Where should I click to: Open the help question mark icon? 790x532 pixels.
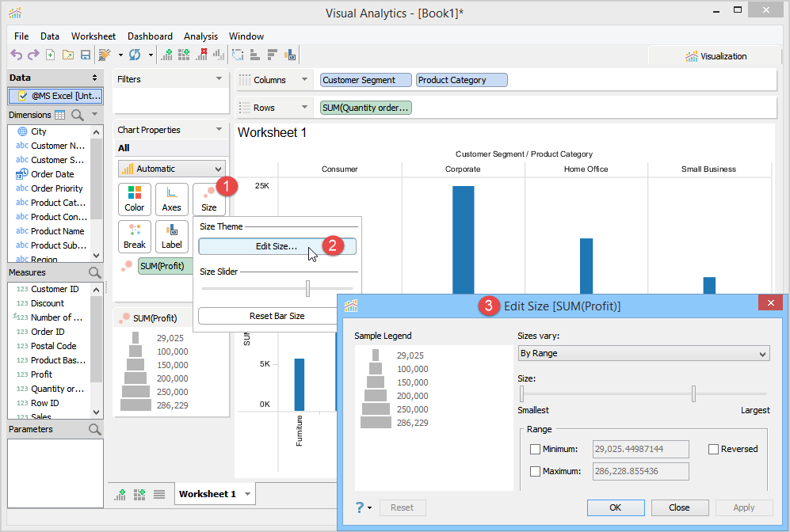[359, 507]
